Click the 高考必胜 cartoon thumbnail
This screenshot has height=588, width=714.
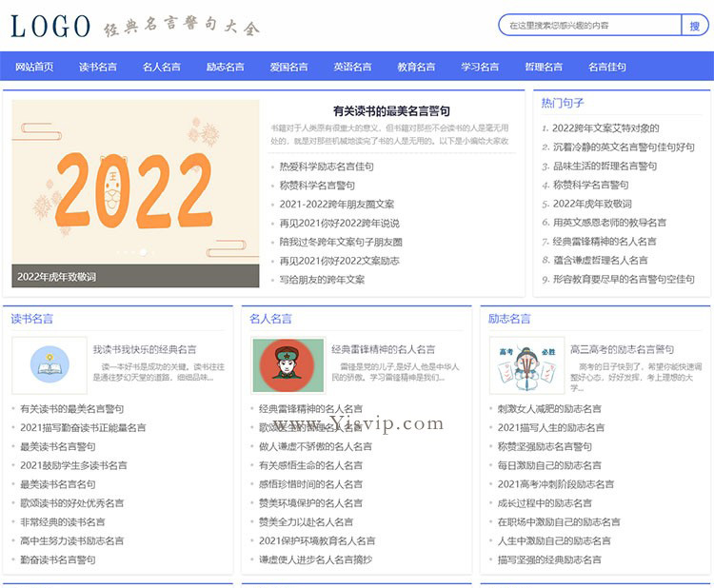[x=526, y=365]
